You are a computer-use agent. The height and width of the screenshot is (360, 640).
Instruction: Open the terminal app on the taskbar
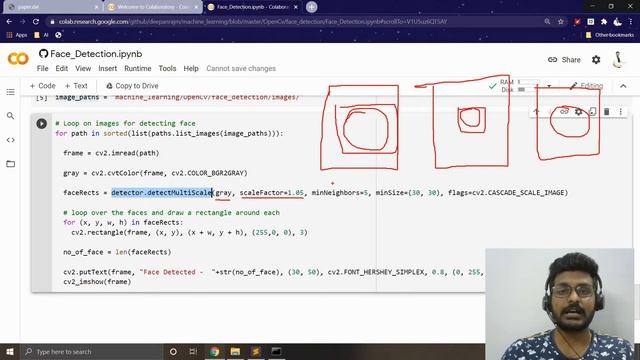(276, 351)
